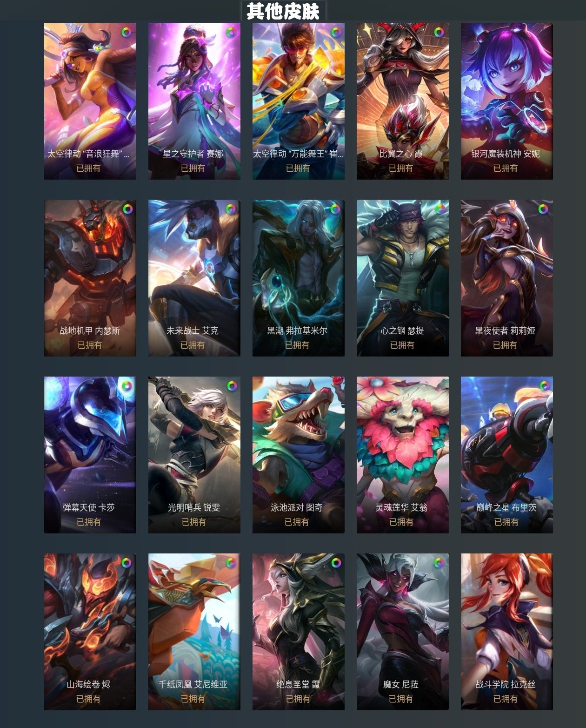Screen dimensions: 586x728
Task: Click chroma icon on 战地机甲 内瑟斯 card
Action: 127,209
